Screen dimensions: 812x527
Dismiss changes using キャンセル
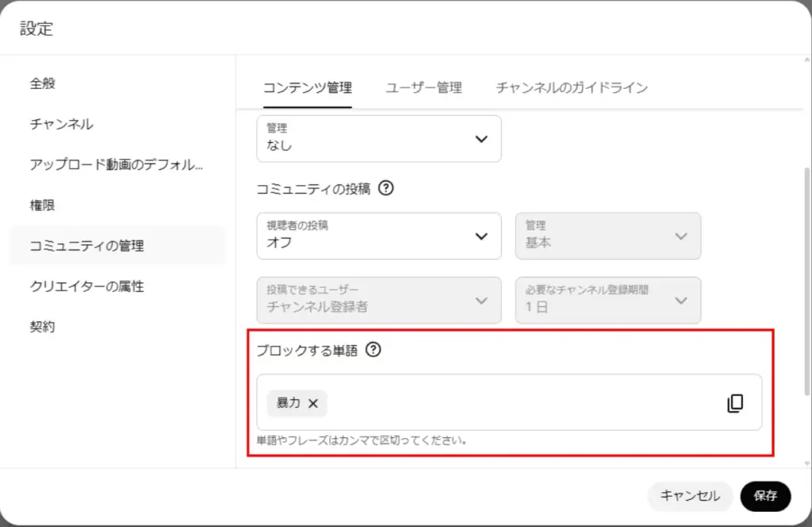point(690,496)
